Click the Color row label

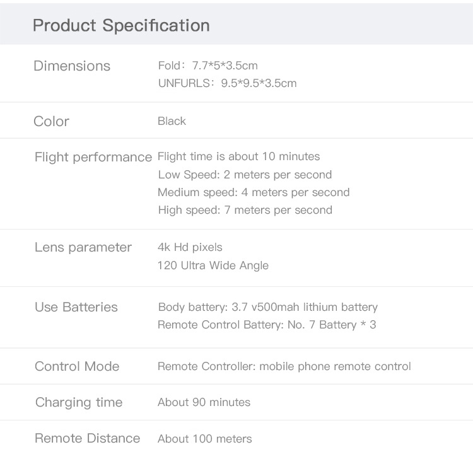[x=52, y=121]
